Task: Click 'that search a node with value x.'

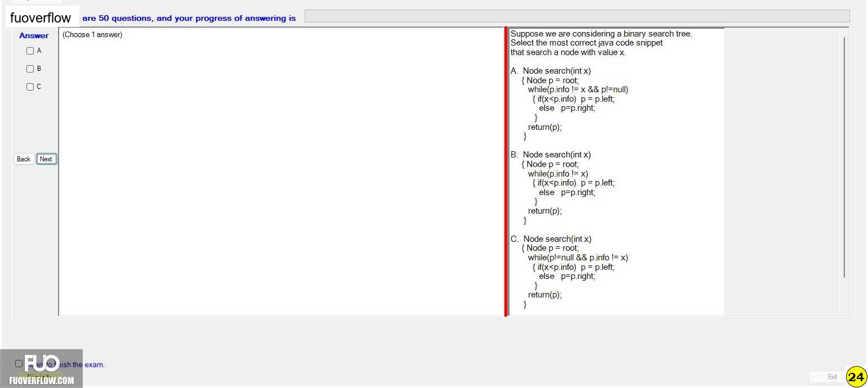Action: 568,52
